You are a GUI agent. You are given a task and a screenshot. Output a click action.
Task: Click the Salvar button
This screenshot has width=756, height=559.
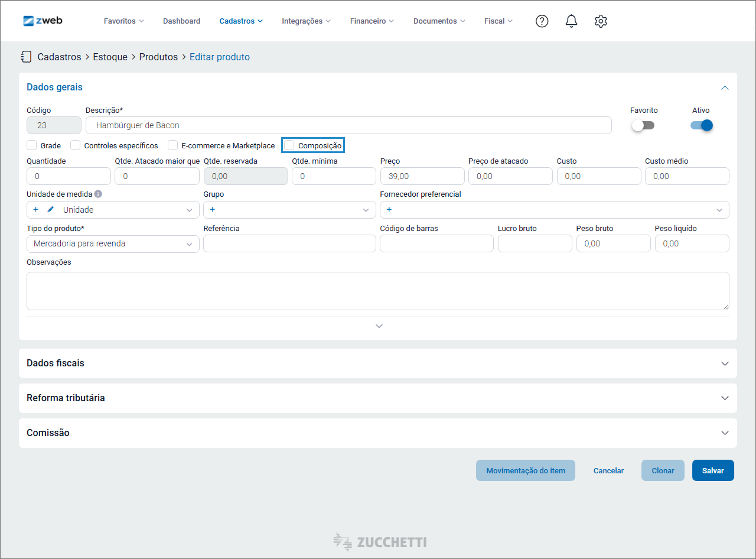tap(713, 470)
